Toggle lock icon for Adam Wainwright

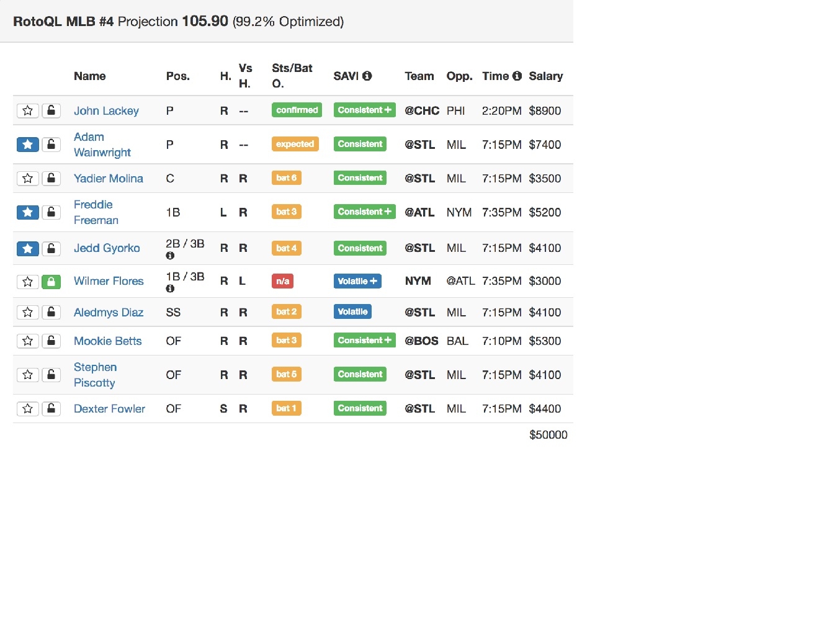[x=51, y=145]
